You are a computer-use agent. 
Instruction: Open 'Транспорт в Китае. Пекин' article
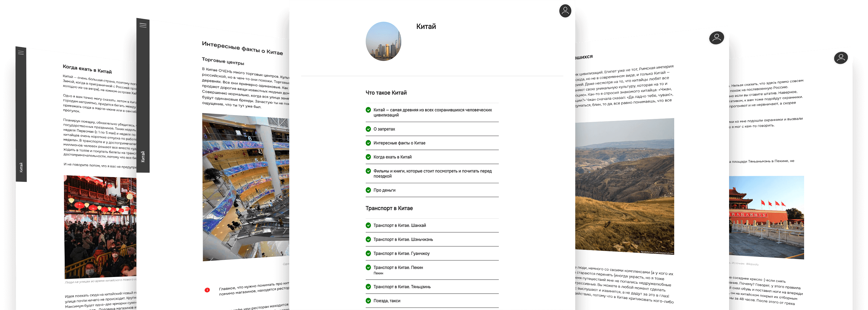pyautogui.click(x=398, y=268)
